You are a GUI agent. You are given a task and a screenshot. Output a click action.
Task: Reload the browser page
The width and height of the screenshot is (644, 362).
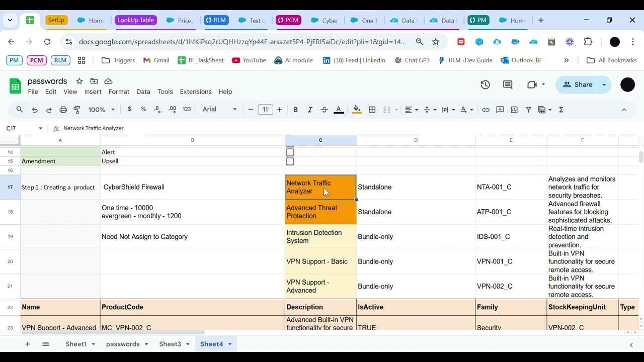pos(47,42)
